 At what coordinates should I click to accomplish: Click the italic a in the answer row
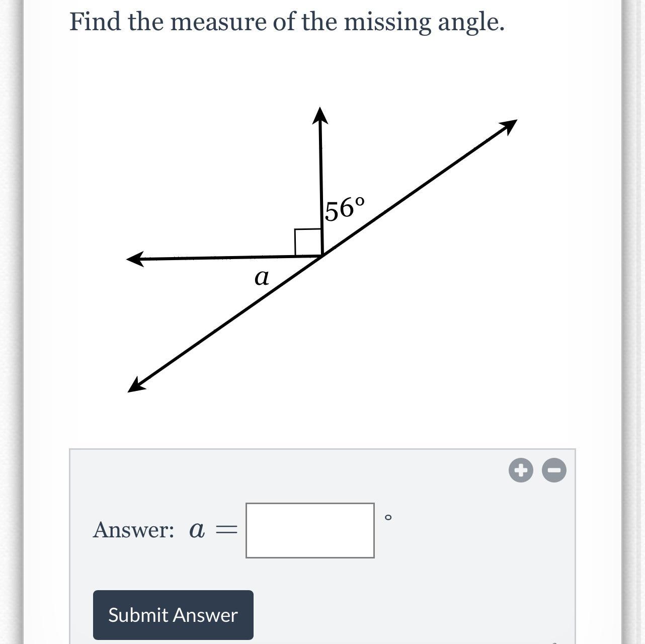point(197,530)
